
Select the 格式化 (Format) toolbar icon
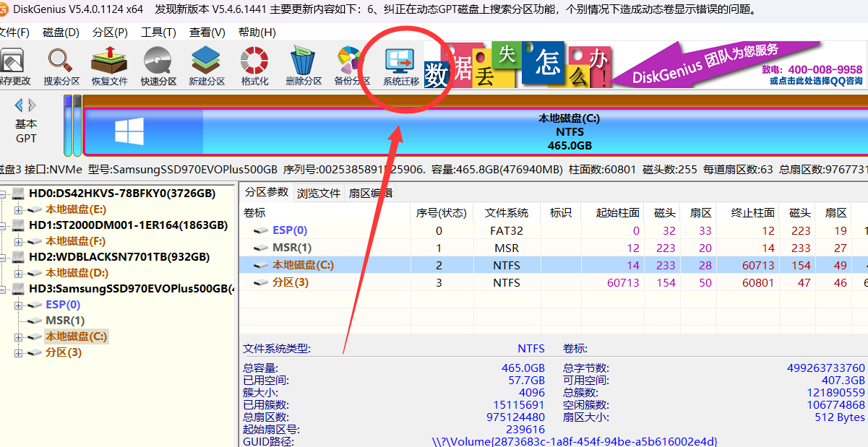(254, 61)
